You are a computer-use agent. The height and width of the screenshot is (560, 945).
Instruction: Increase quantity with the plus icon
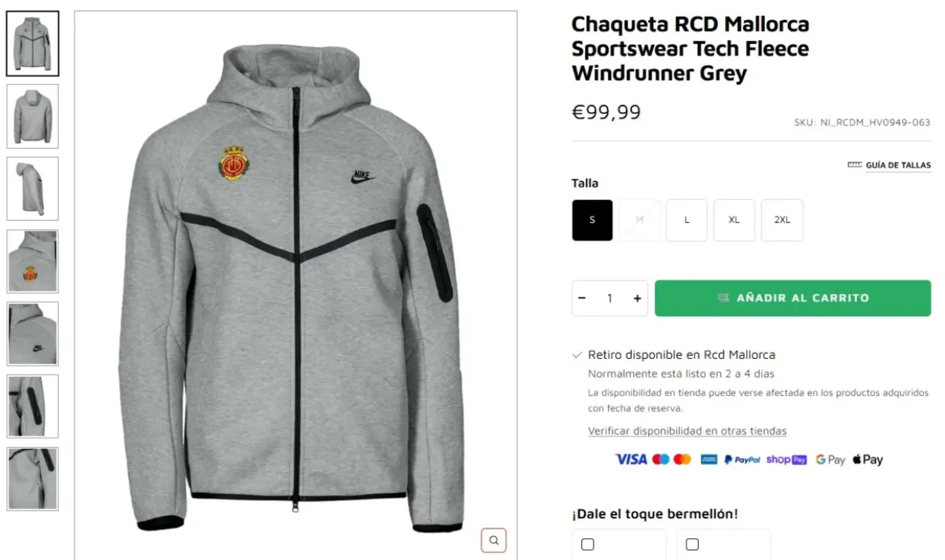tap(637, 298)
